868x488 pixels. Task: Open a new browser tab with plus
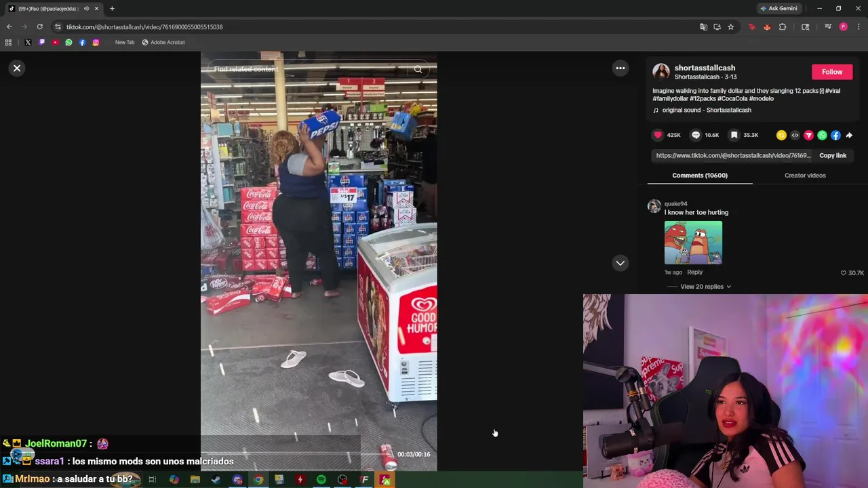(x=112, y=8)
